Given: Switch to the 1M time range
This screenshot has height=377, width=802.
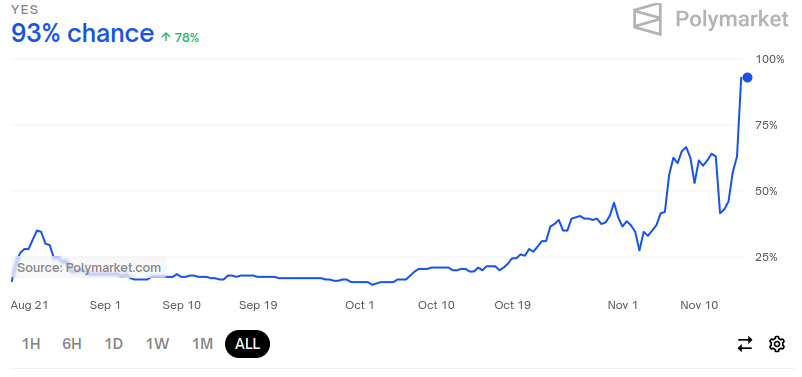Looking at the screenshot, I should [x=202, y=344].
